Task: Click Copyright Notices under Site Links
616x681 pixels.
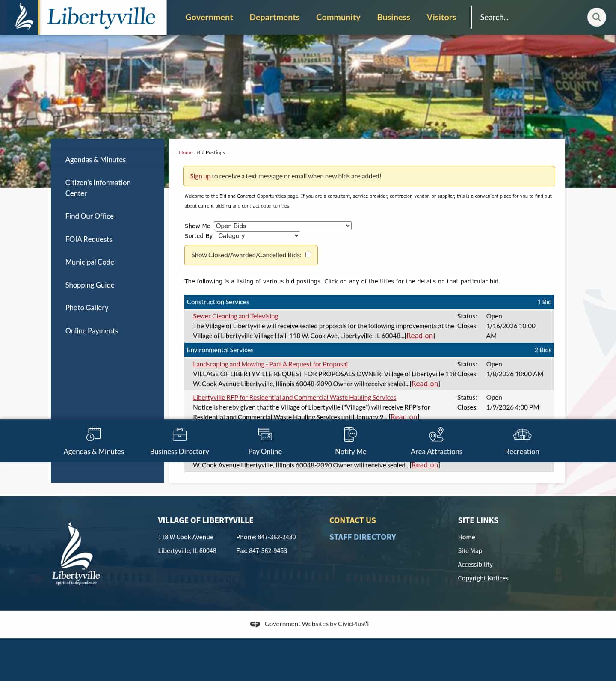Action: [483, 578]
